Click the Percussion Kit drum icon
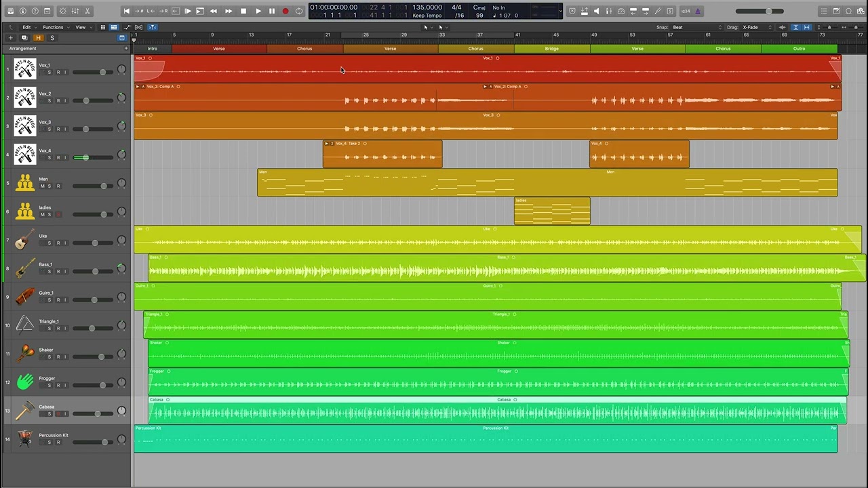The height and width of the screenshot is (488, 868). (25, 439)
